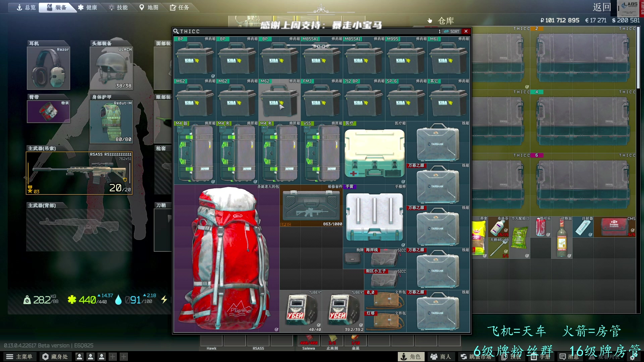This screenshot has height=362, width=644.
Task: Pick the 个人配给口 ration pack
Action: coord(520,237)
